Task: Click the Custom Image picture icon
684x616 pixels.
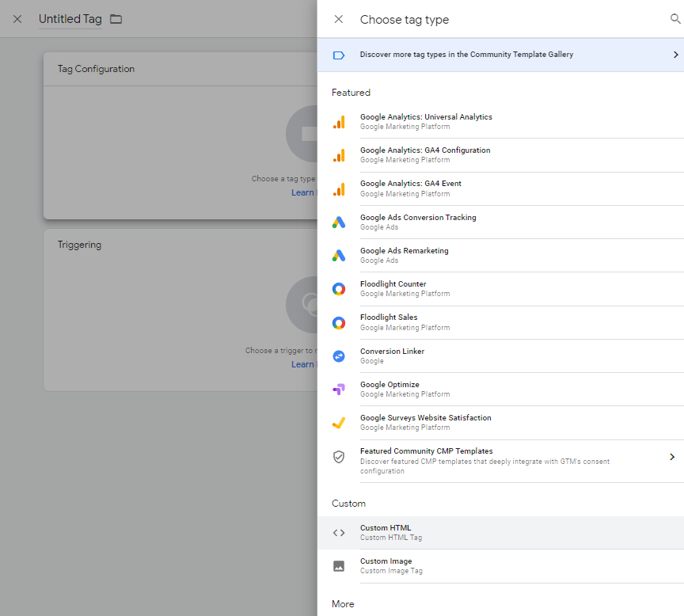Action: tap(339, 566)
